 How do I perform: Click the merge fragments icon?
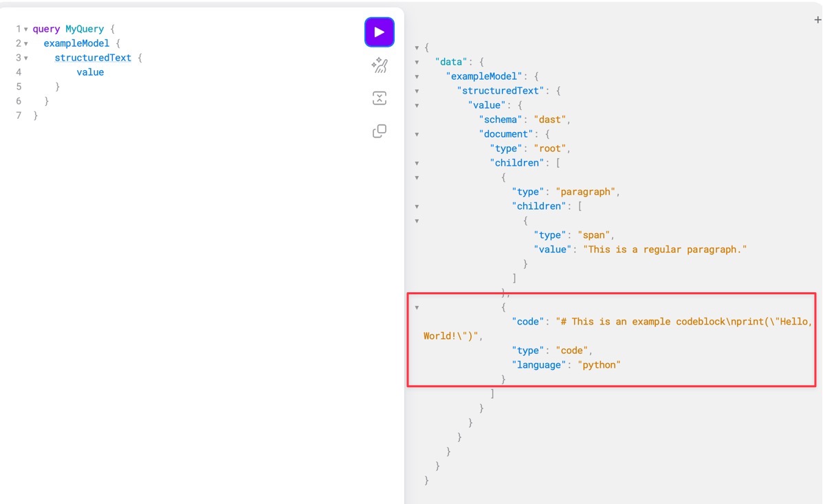[x=379, y=98]
